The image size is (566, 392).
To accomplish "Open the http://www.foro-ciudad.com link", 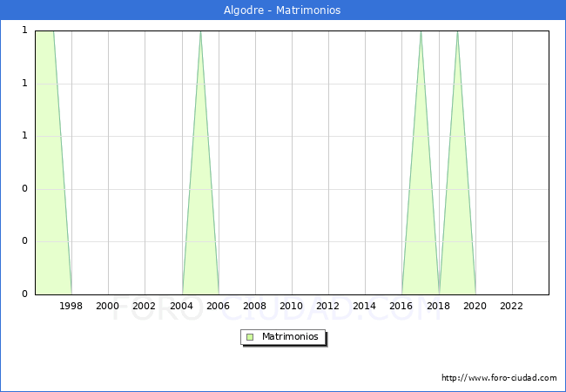I will click(499, 378).
